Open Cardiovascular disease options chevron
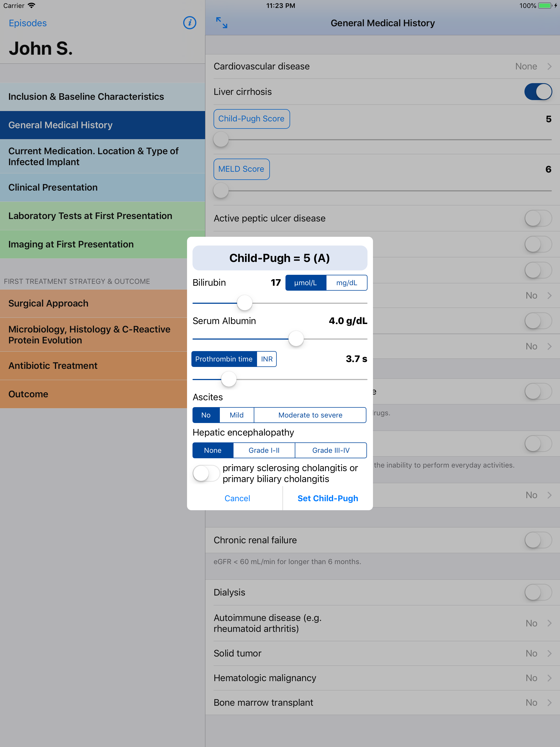The width and height of the screenshot is (560, 747). tap(549, 66)
